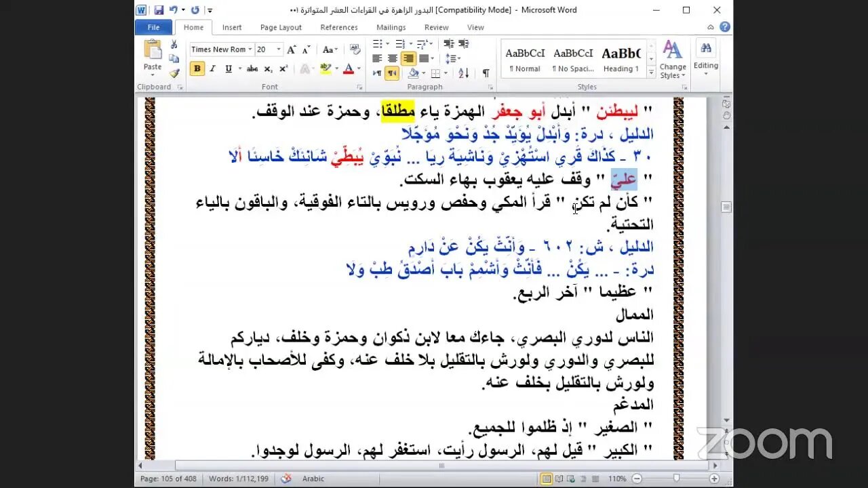The width and height of the screenshot is (868, 488).
Task: Switch to the Insert tab
Action: pyautogui.click(x=232, y=27)
